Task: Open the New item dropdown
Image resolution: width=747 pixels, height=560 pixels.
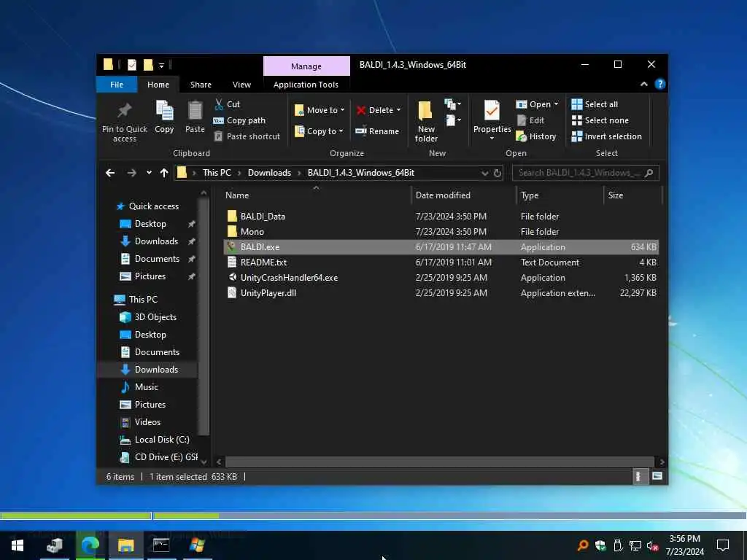Action: pos(452,104)
